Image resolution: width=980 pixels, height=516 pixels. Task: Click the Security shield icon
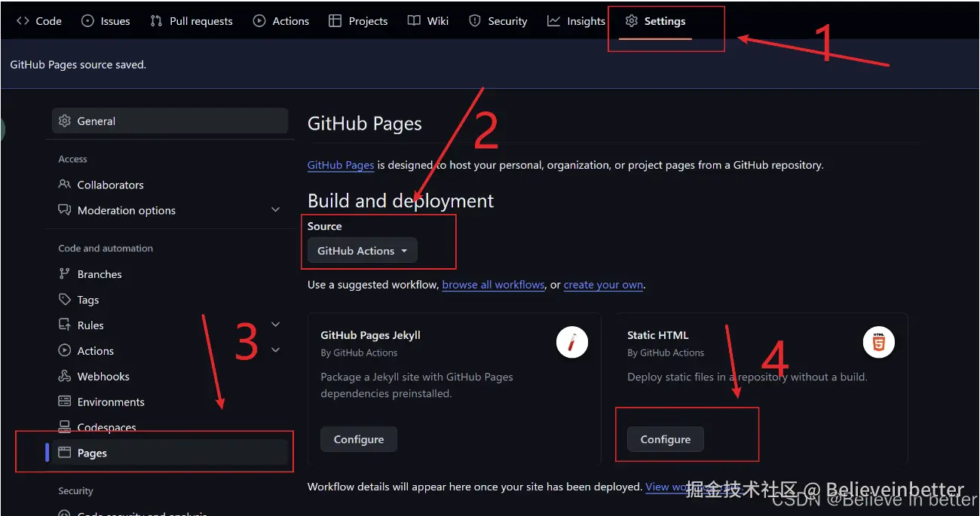(474, 21)
